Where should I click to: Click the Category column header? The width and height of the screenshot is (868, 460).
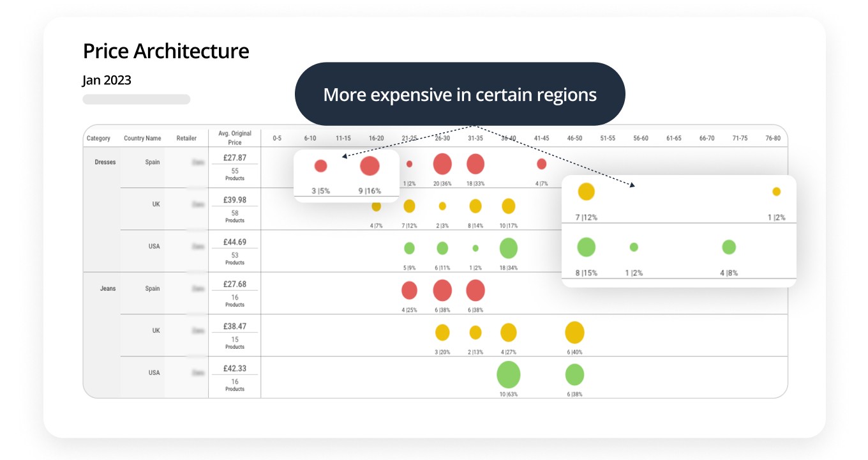98,138
